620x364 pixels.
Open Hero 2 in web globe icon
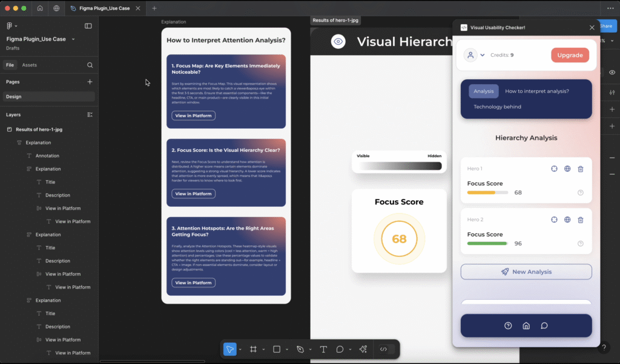pyautogui.click(x=567, y=219)
